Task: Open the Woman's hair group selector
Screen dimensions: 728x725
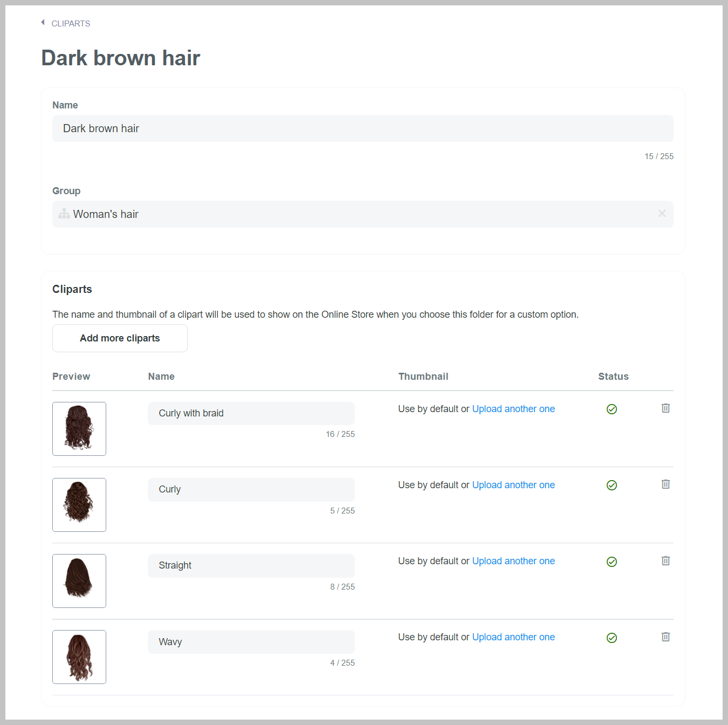Action: (x=363, y=214)
